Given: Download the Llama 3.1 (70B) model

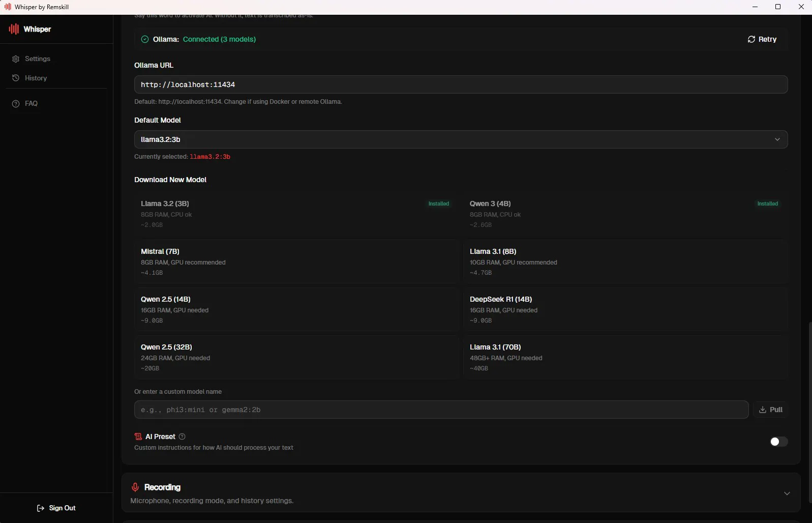Looking at the screenshot, I should [x=625, y=357].
